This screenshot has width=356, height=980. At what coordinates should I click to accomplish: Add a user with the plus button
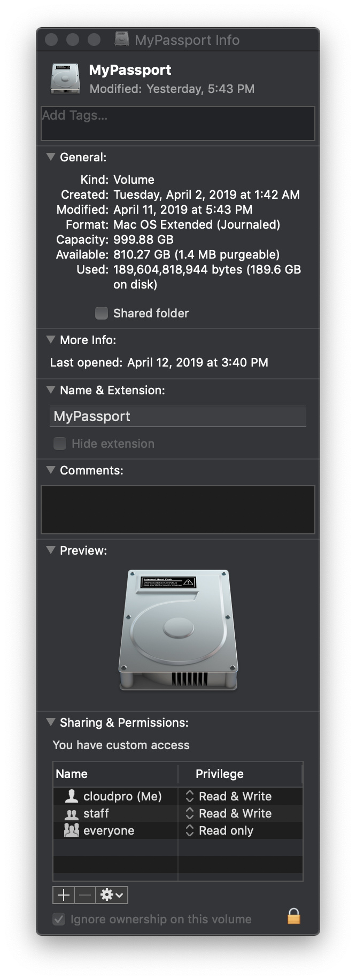click(x=64, y=895)
